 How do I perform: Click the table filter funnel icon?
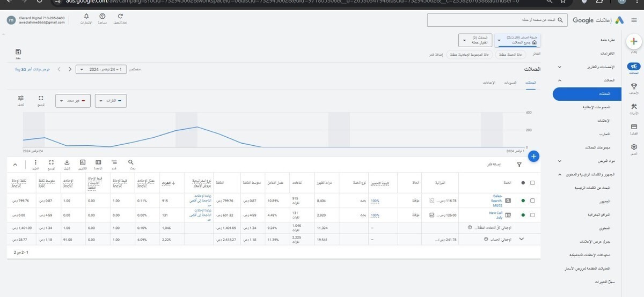click(519, 165)
